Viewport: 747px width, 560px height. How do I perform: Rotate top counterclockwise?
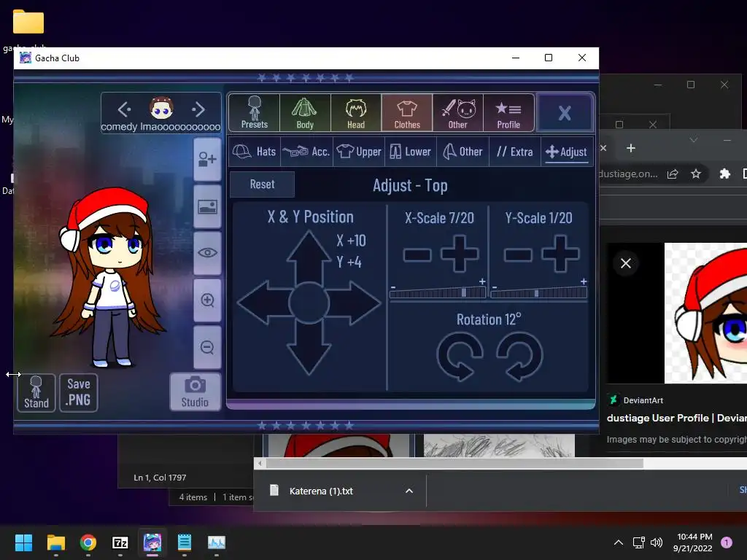coord(460,356)
